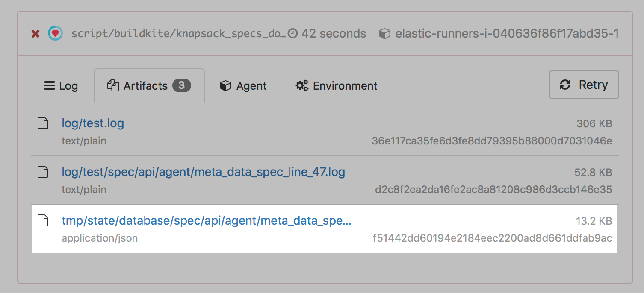Click the gears icon on the Environment tab
Image resolution: width=644 pixels, height=293 pixels.
click(x=302, y=86)
